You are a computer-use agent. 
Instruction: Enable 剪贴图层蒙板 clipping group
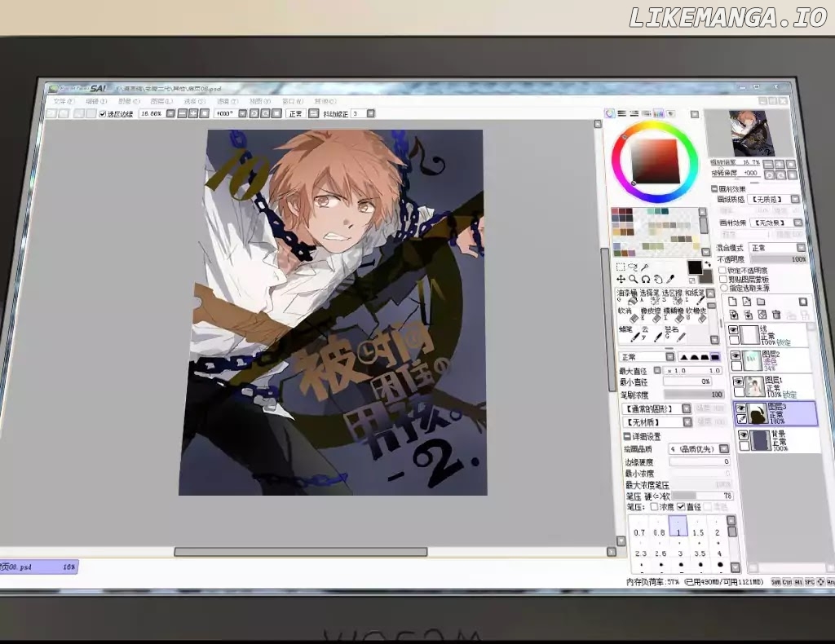(723, 279)
